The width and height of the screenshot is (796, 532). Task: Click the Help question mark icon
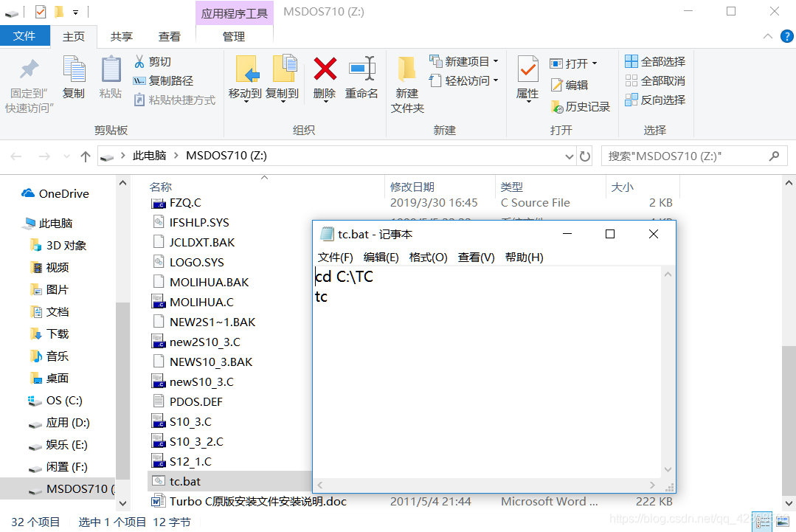pos(786,36)
